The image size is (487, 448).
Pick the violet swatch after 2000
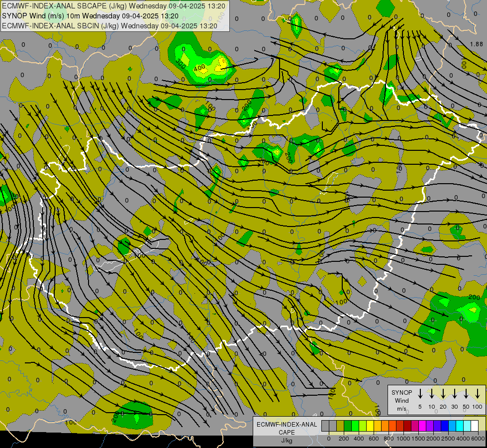click(x=438, y=426)
